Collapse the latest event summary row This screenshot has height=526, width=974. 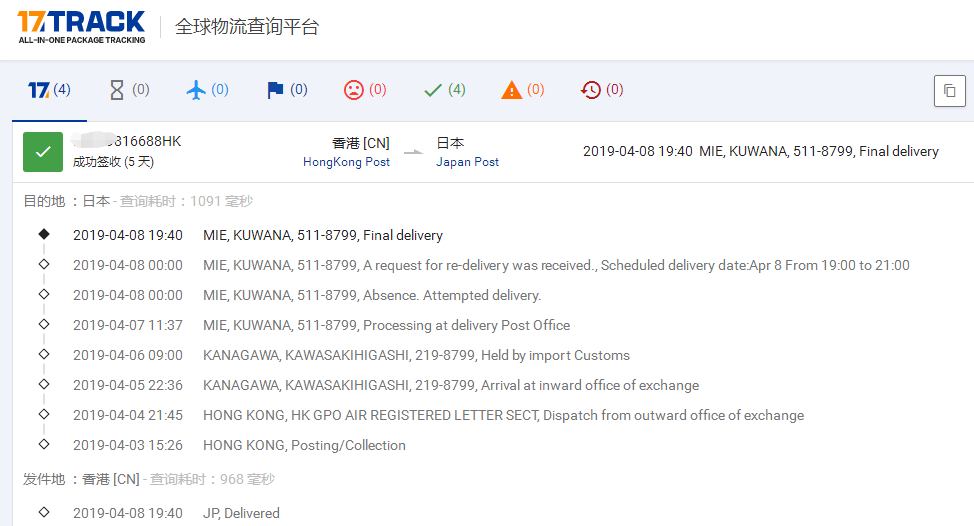(x=760, y=152)
